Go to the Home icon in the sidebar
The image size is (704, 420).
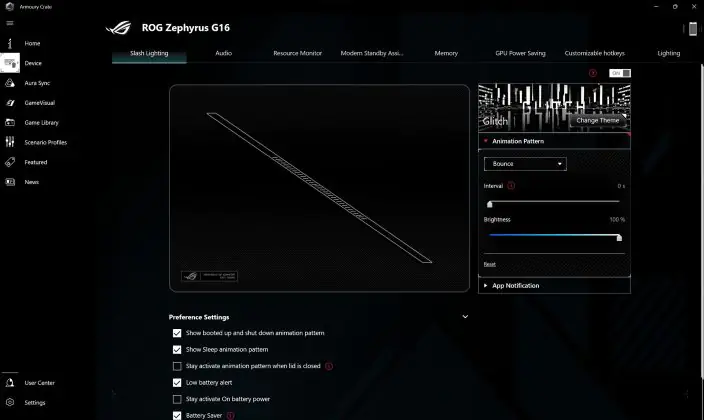[10, 43]
